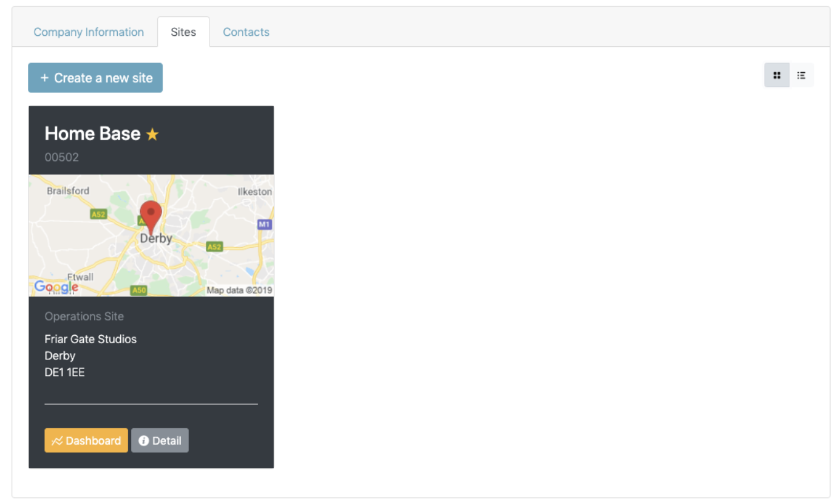Viewport: 838px width, 504px height.
Task: Click the Map data ©2019 attribution
Action: [239, 290]
